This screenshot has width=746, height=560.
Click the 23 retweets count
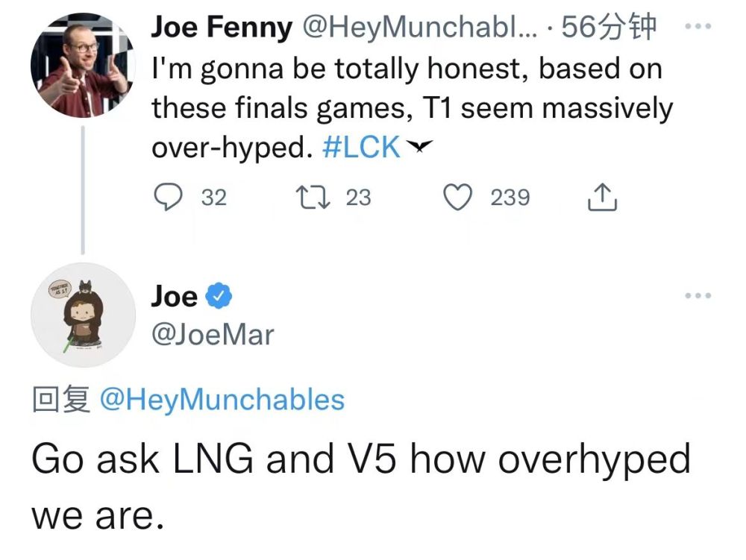tap(358, 198)
